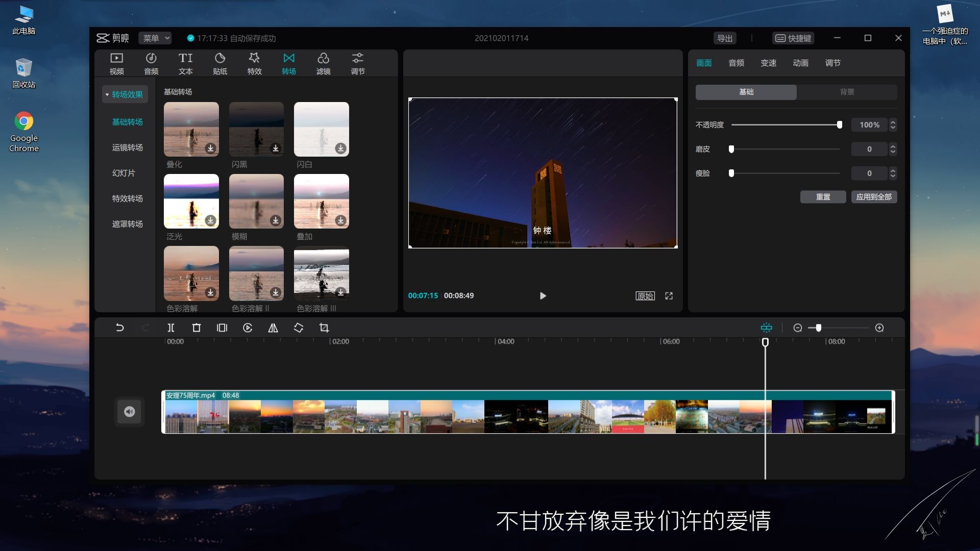980x551 pixels.
Task: Click the playhead marker on timeline ruler
Action: pyautogui.click(x=765, y=342)
